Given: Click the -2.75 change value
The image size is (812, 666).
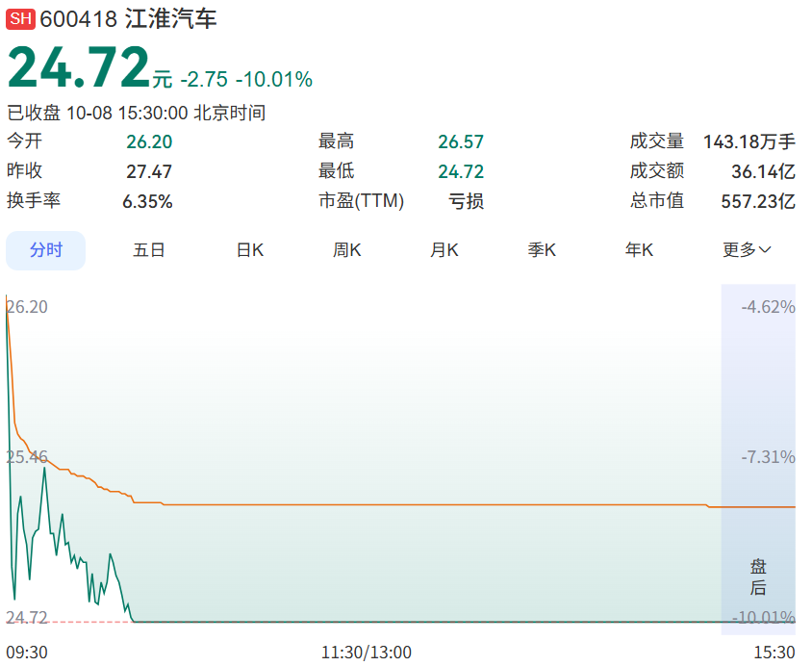Looking at the screenshot, I should (204, 80).
